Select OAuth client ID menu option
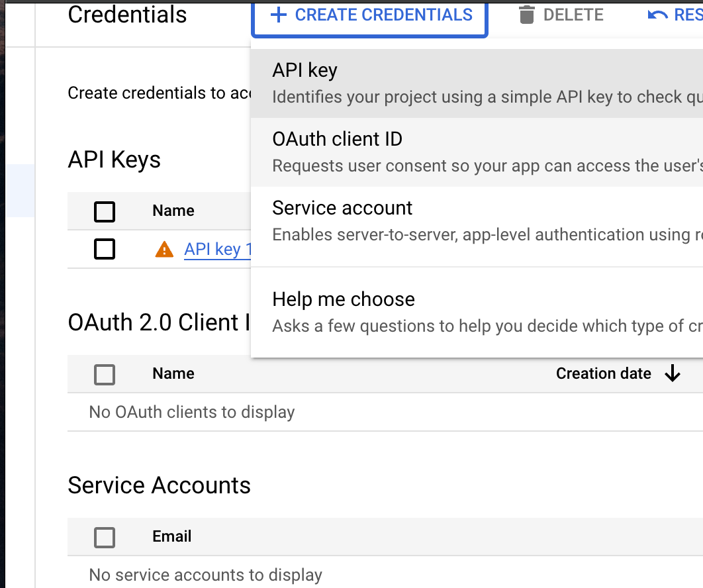 coord(477,152)
